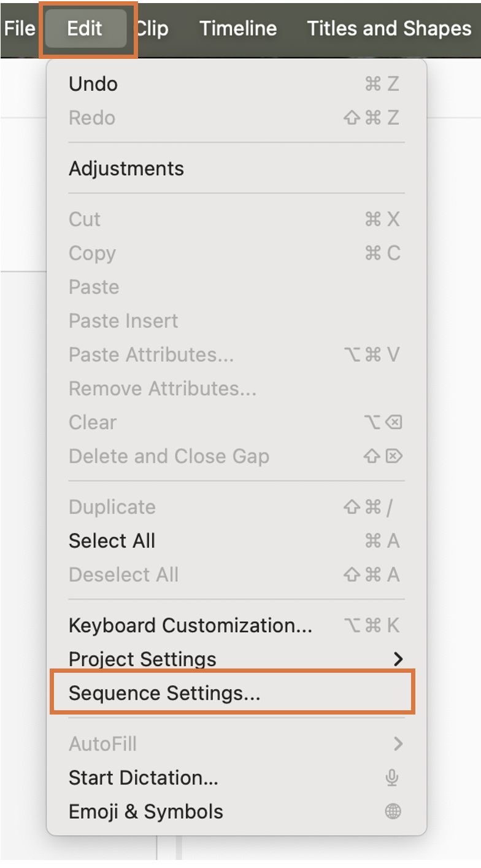
Task: Open the Clip menu
Action: (154, 29)
